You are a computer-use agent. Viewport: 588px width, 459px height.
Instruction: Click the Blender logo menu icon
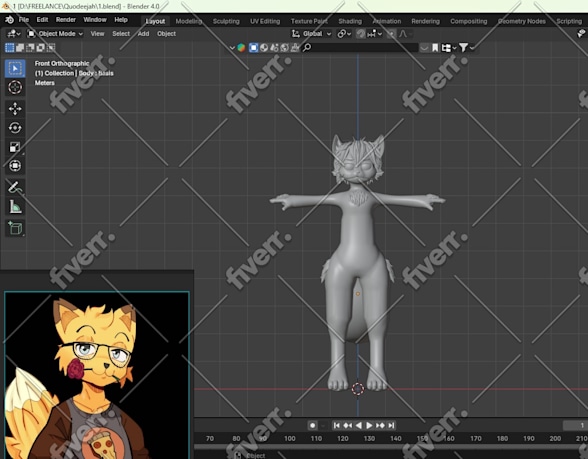tap(9, 20)
